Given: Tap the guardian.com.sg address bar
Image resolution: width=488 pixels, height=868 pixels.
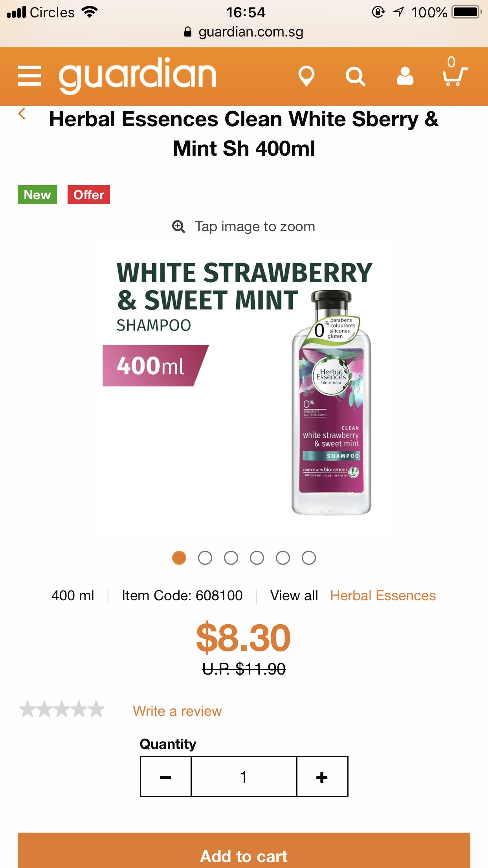Looking at the screenshot, I should coord(244,32).
